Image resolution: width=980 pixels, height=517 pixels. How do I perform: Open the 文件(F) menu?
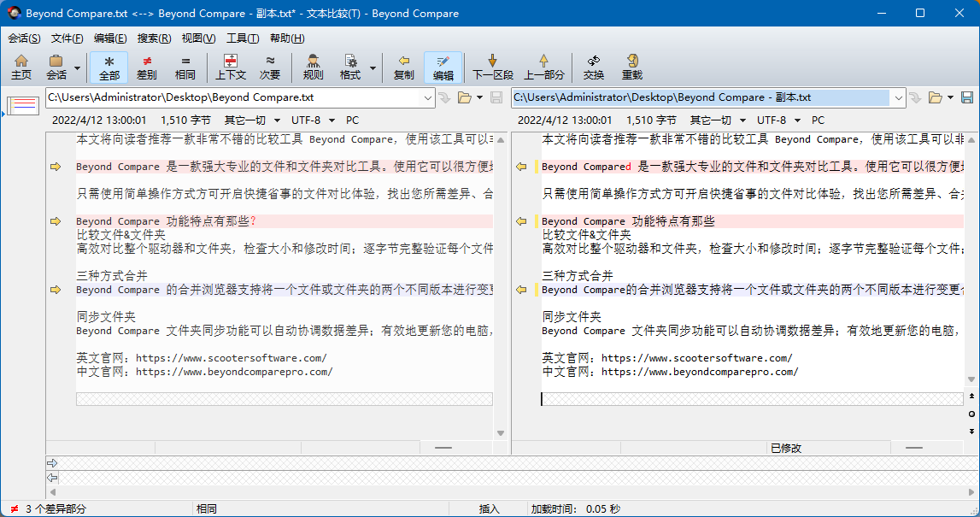tap(67, 38)
